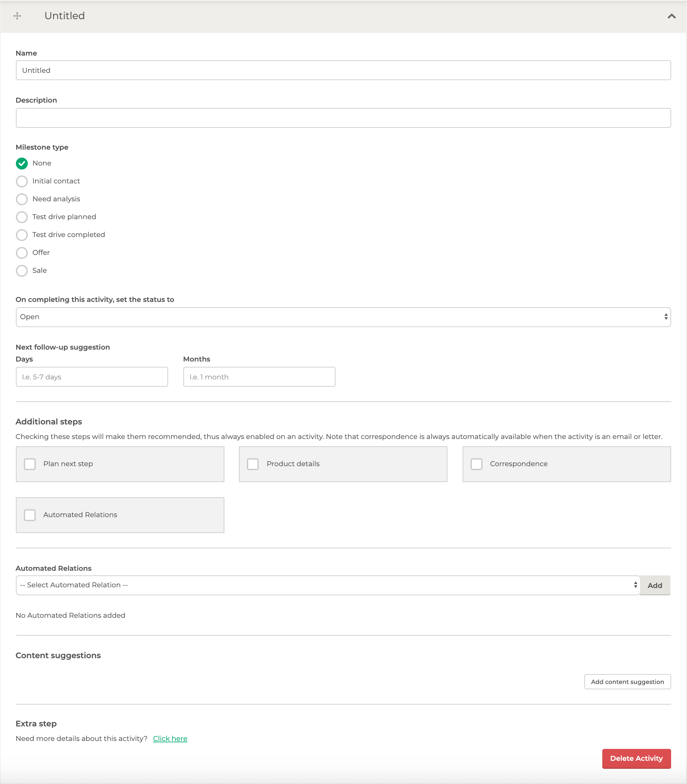Check the Plan next step box
The height and width of the screenshot is (784, 687).
click(30, 464)
